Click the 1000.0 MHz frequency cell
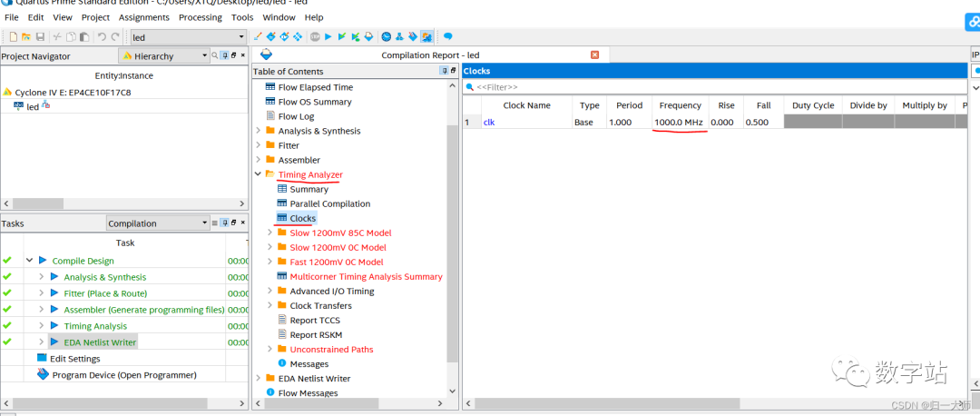The image size is (980, 416). point(680,122)
